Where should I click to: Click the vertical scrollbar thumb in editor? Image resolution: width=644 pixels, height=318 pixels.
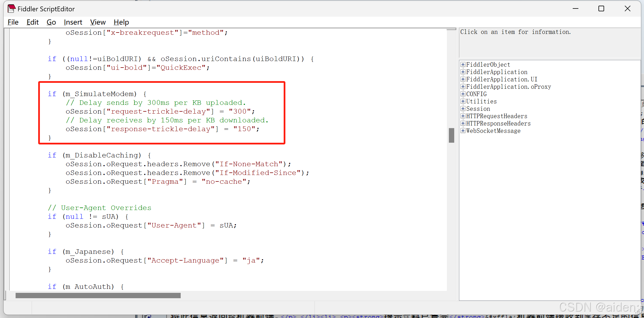[x=451, y=135]
